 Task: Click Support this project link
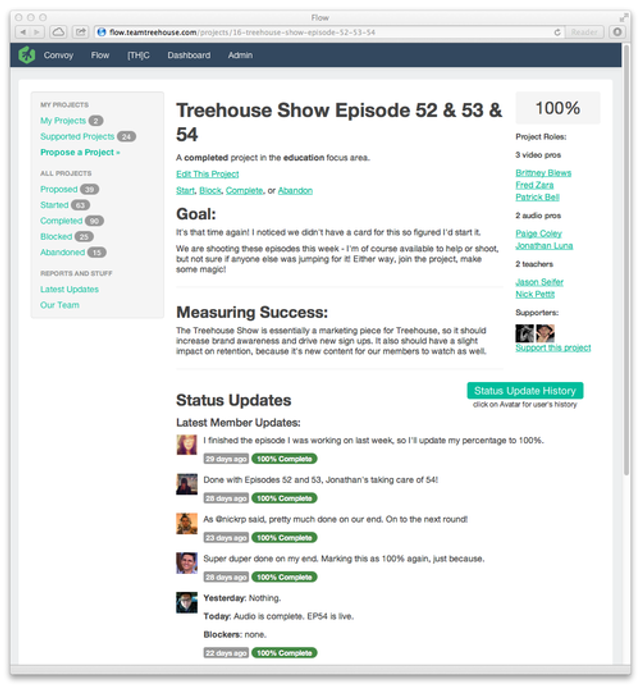553,348
